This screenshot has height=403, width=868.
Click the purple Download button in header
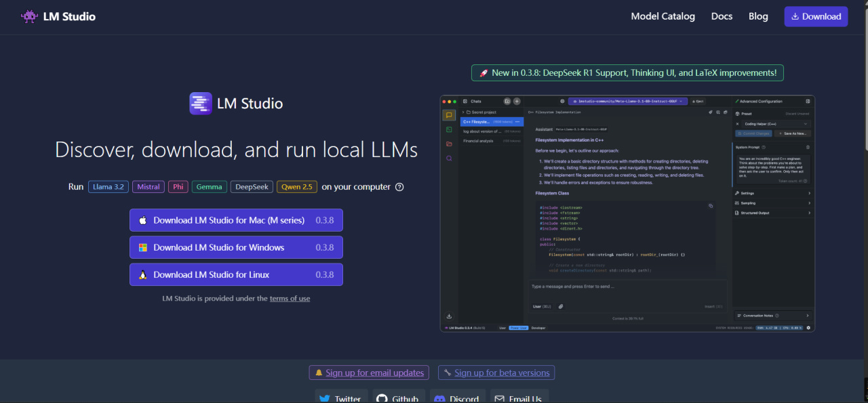[816, 16]
